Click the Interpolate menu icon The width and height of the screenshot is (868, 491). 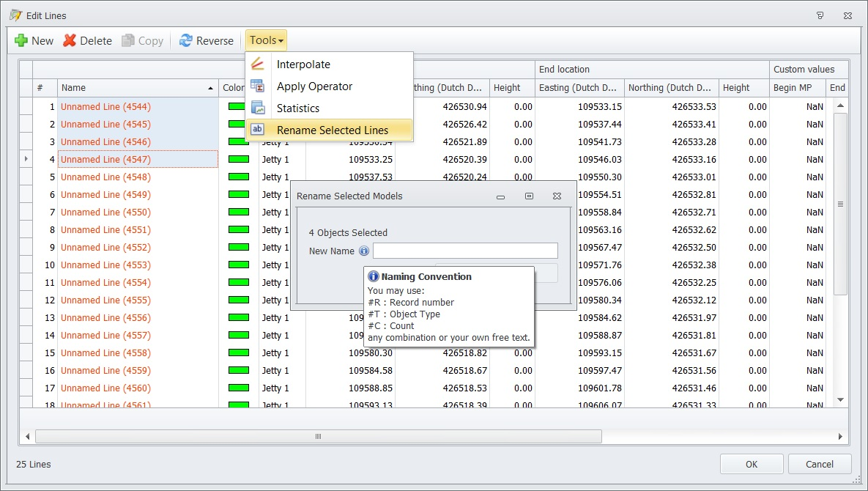(x=257, y=64)
